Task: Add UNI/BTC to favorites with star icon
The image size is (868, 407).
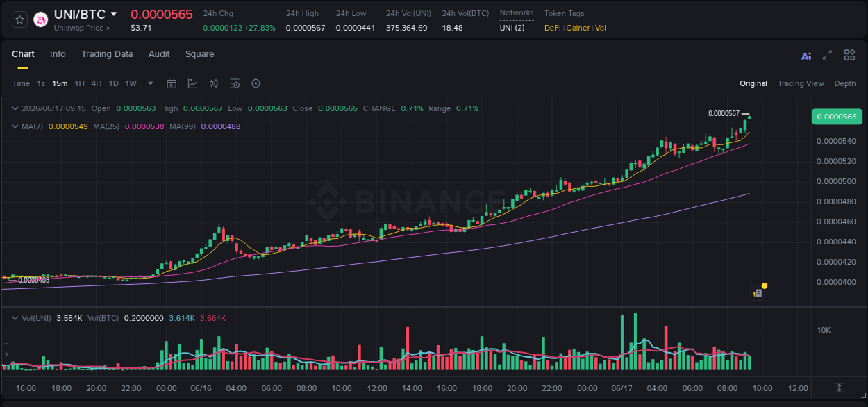Action: [x=19, y=19]
